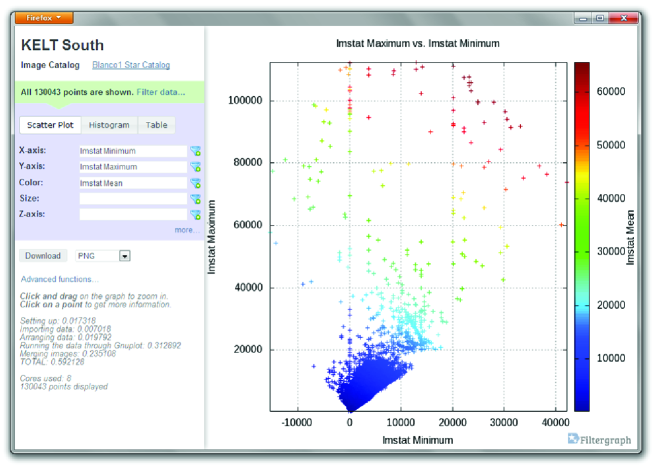Open filter icon beside Color field
This screenshot has width=654, height=469.
coord(195,183)
